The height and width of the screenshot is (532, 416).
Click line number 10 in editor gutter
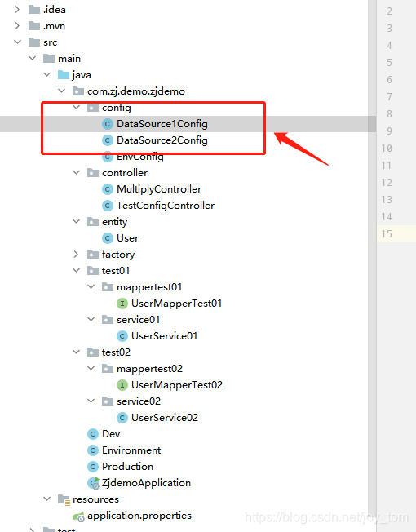(x=387, y=149)
